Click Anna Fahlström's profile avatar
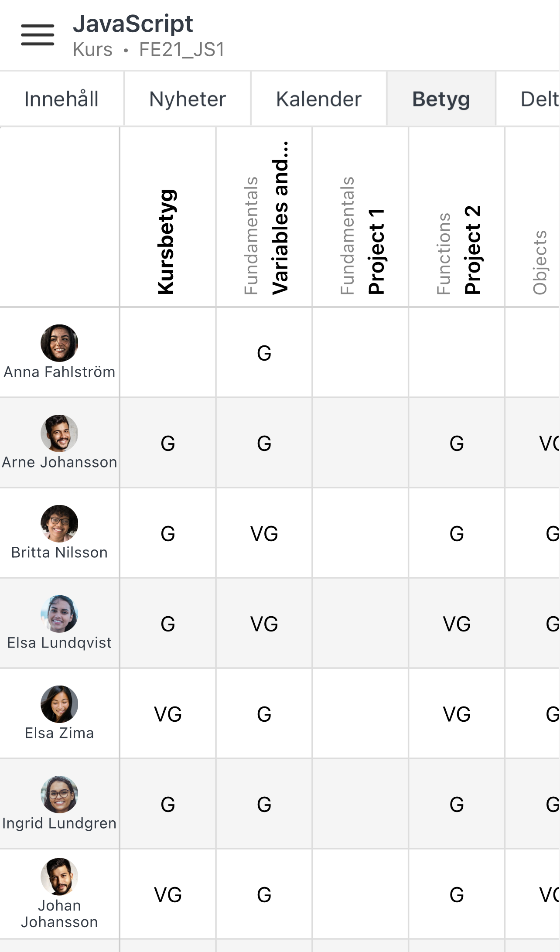 [x=59, y=343]
